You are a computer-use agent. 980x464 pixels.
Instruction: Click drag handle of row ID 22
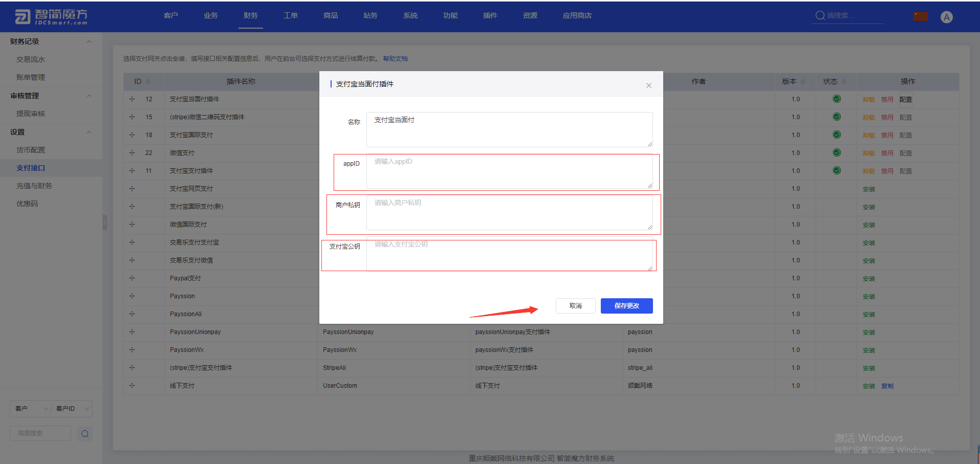click(132, 153)
